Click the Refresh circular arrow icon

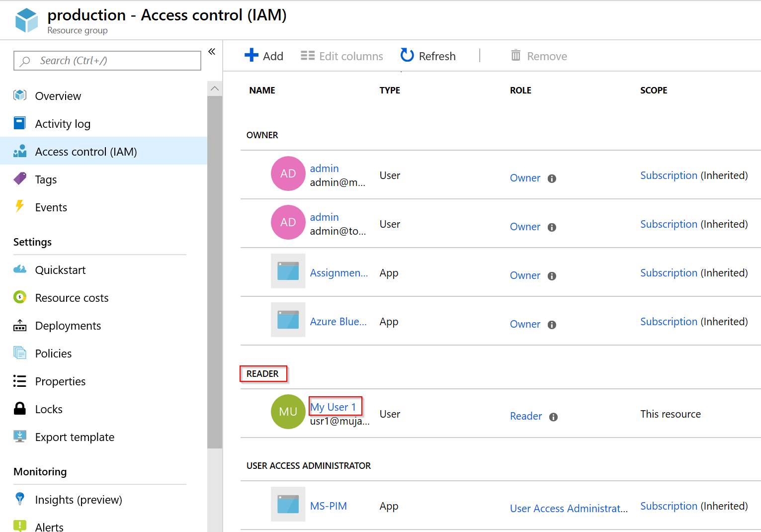(x=407, y=55)
